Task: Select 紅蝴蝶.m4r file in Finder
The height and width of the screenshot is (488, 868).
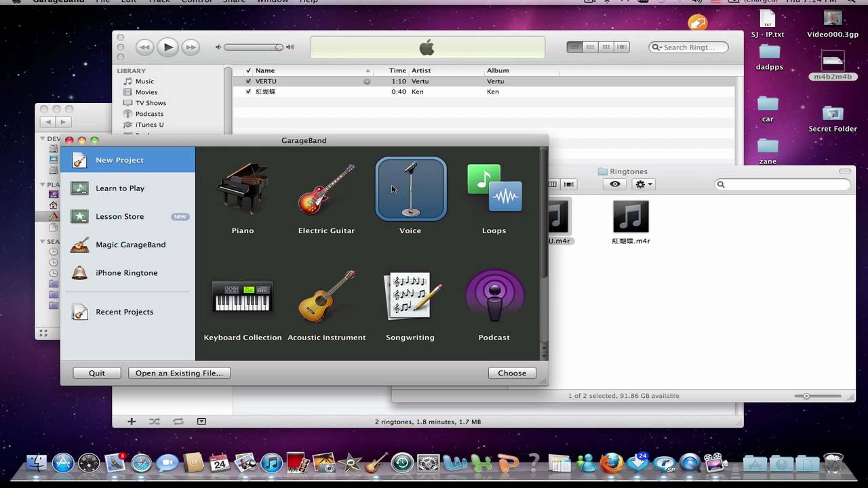Action: click(x=631, y=222)
